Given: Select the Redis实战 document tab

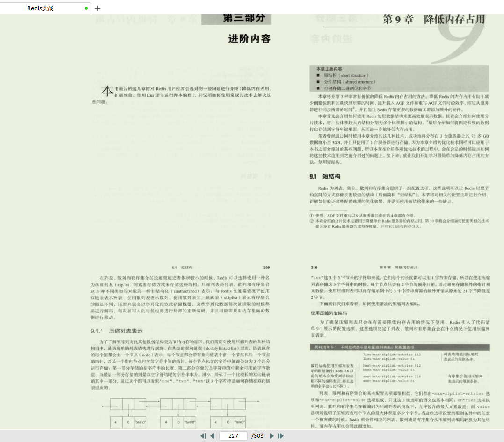Looking at the screenshot, I should click(45, 8).
